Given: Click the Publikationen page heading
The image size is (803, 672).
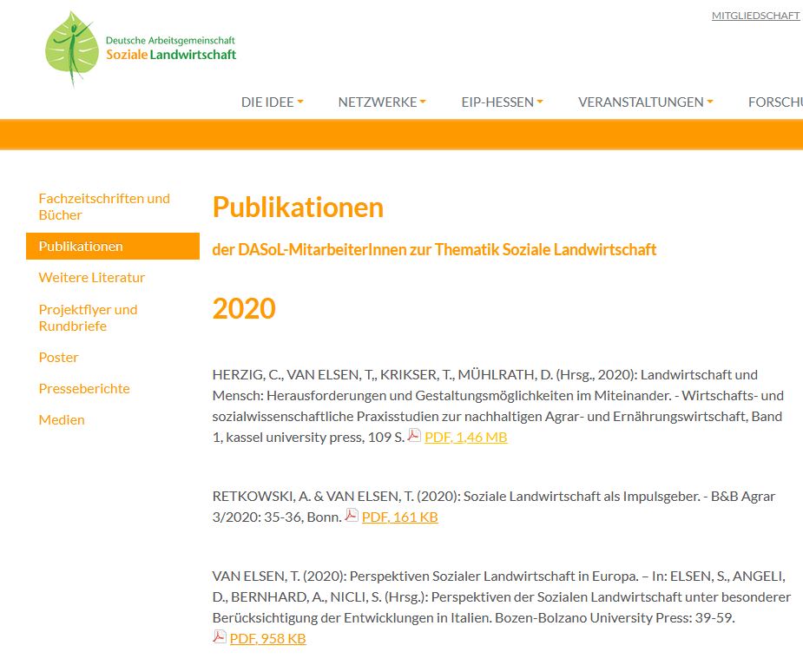Looking at the screenshot, I should pyautogui.click(x=298, y=208).
